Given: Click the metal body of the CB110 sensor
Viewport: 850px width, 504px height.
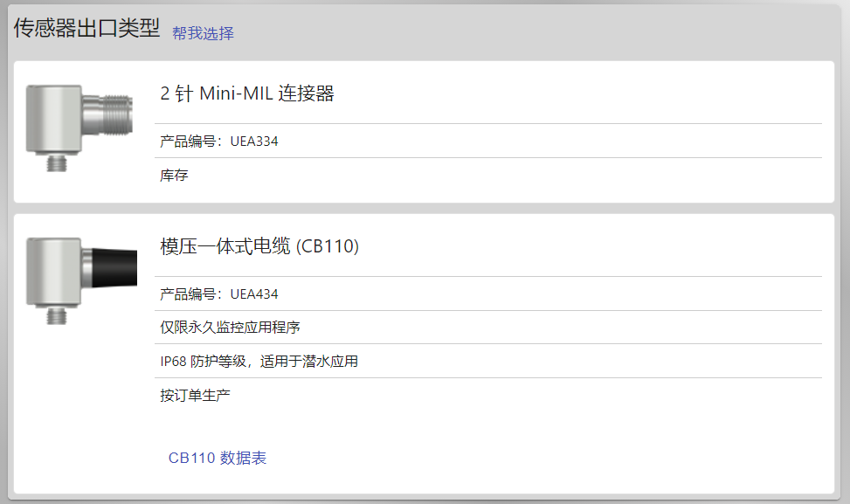Looking at the screenshot, I should coord(53,272).
